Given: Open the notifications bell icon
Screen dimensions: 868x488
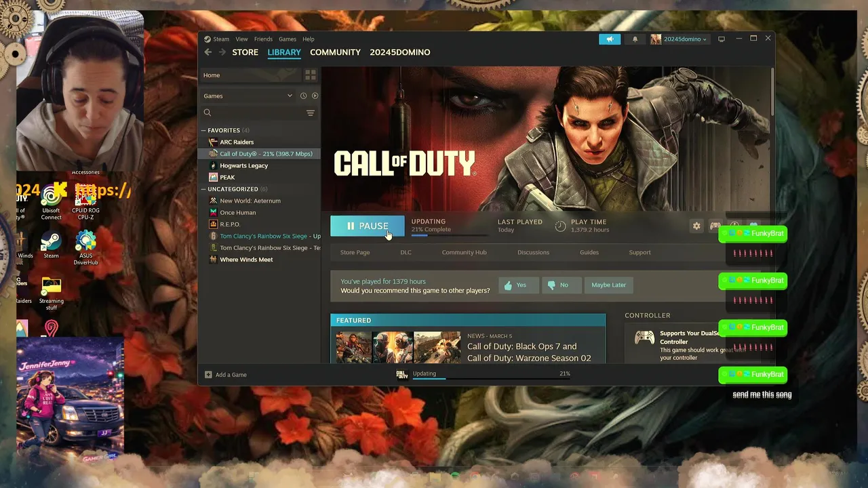Looking at the screenshot, I should pos(635,39).
